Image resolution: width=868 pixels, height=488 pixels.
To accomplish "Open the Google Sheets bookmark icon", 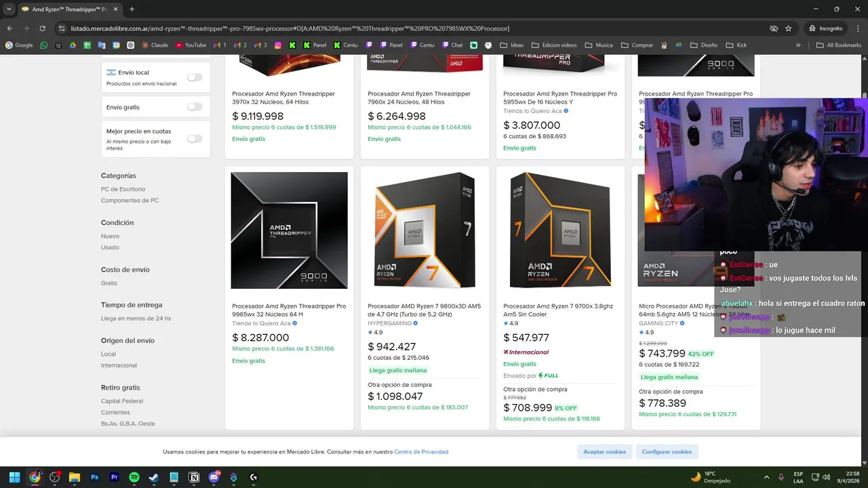I will (x=87, y=45).
